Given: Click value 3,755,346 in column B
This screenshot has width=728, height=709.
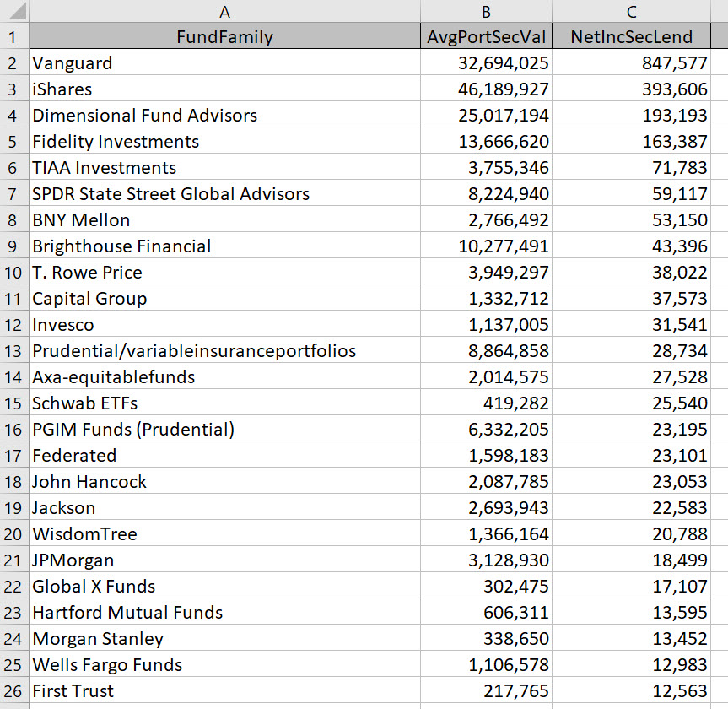Looking at the screenshot, I should pos(486,167).
